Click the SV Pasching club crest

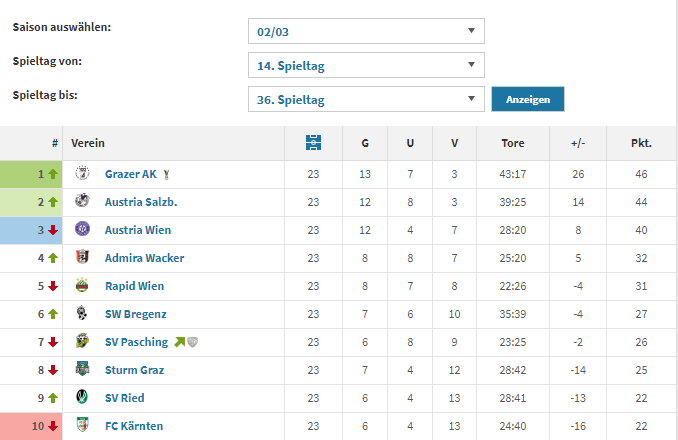click(82, 341)
